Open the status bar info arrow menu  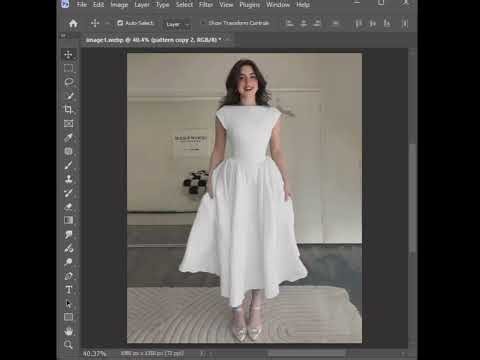click(x=201, y=353)
